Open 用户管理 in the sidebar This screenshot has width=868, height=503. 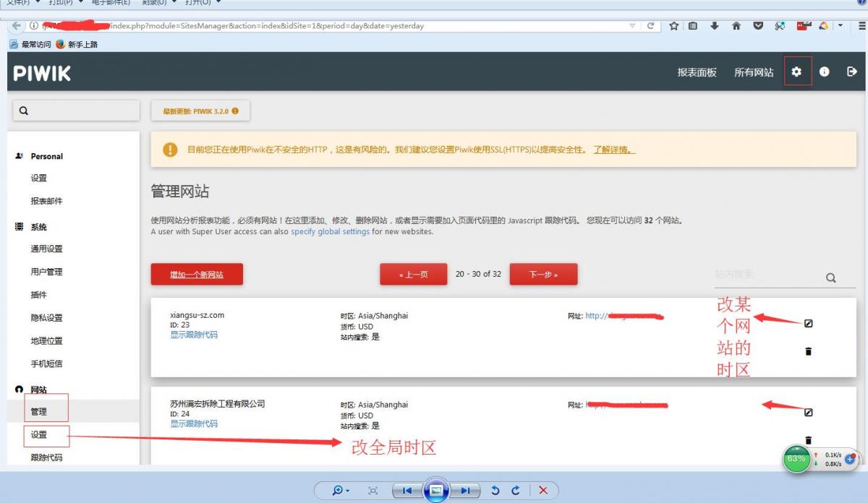46,272
